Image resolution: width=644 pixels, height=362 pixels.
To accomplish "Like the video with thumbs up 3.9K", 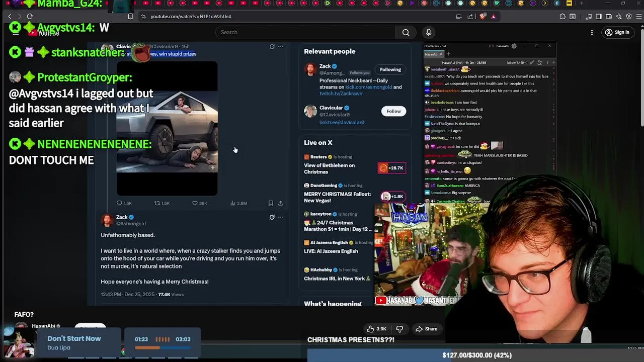I will [x=376, y=329].
